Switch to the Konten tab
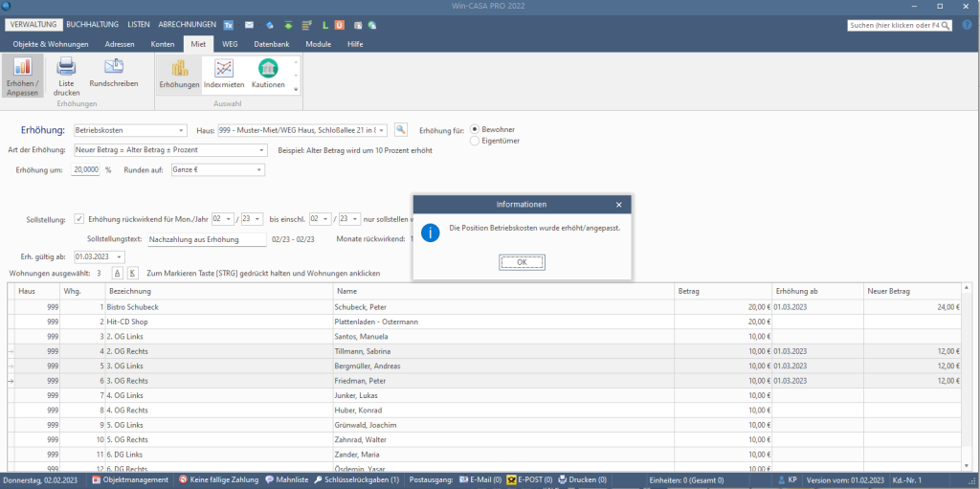This screenshot has height=489, width=980. point(163,44)
